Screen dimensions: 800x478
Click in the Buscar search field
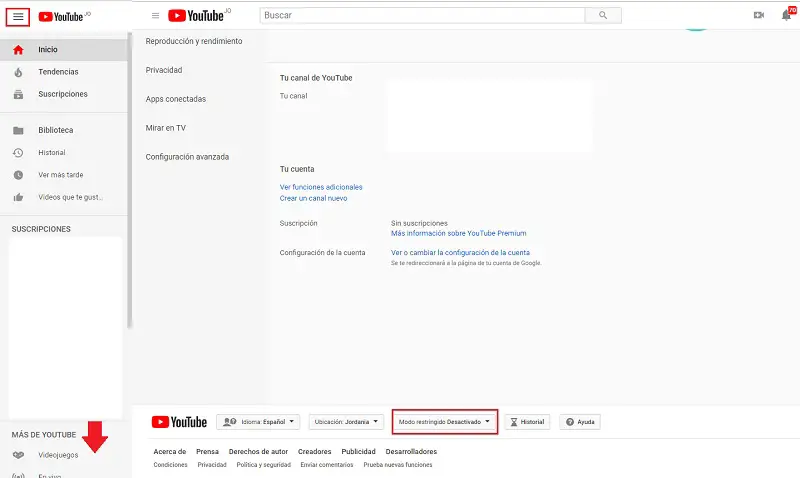[x=422, y=15]
